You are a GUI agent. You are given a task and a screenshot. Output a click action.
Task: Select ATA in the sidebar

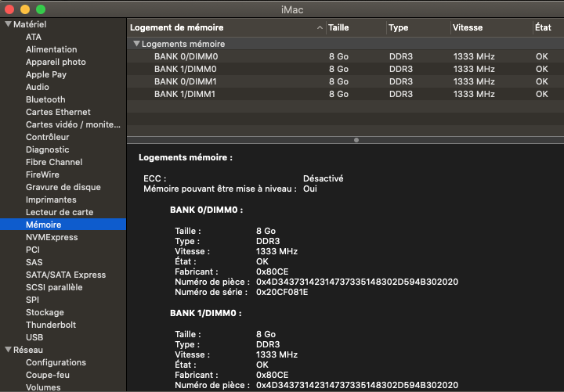[34, 37]
